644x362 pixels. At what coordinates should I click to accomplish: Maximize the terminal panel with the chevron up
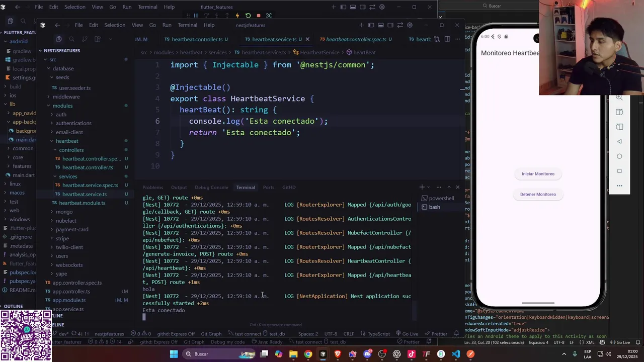449,187
